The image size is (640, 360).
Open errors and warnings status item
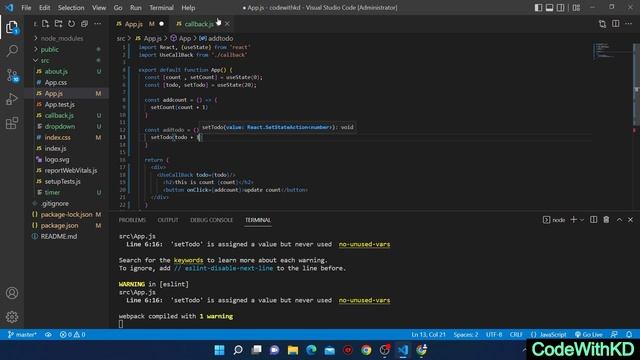73,334
